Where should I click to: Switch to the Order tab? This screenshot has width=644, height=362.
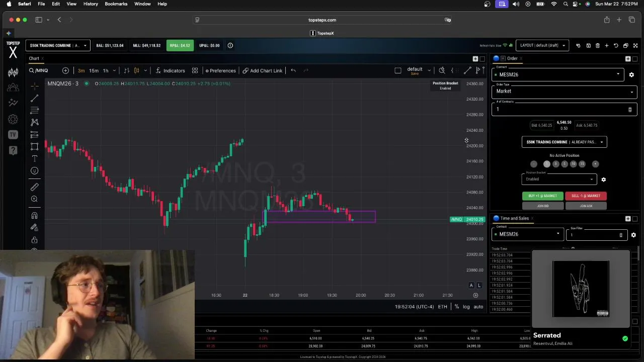tap(512, 58)
